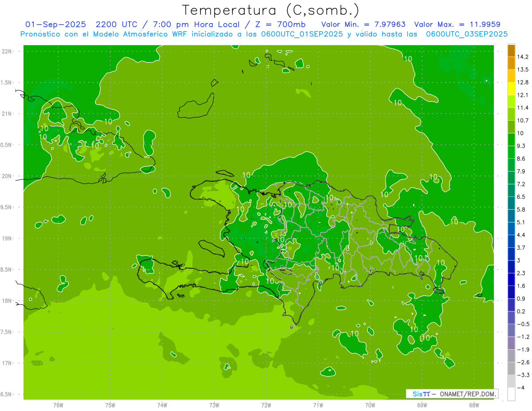Select the date text '01-Sep-2025'
The width and height of the screenshot is (532, 411).
(x=55, y=24)
